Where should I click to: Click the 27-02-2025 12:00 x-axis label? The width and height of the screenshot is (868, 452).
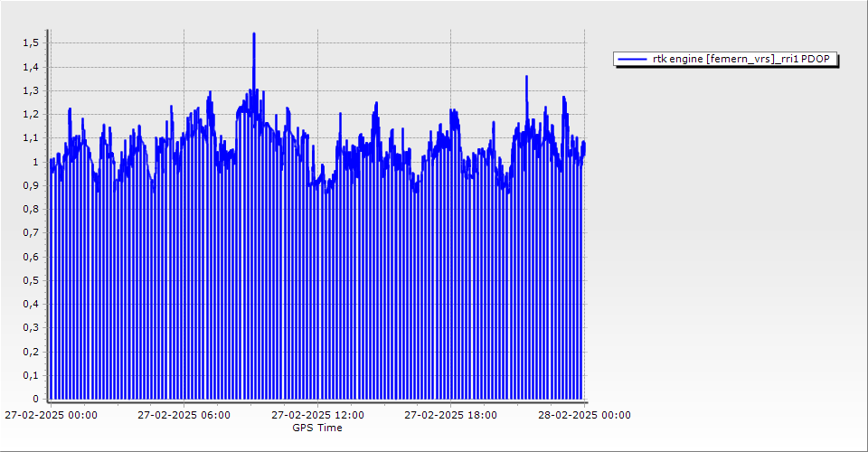[317, 416]
